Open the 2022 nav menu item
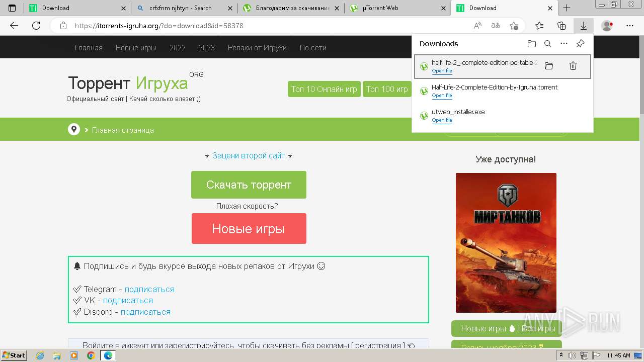 (x=178, y=48)
